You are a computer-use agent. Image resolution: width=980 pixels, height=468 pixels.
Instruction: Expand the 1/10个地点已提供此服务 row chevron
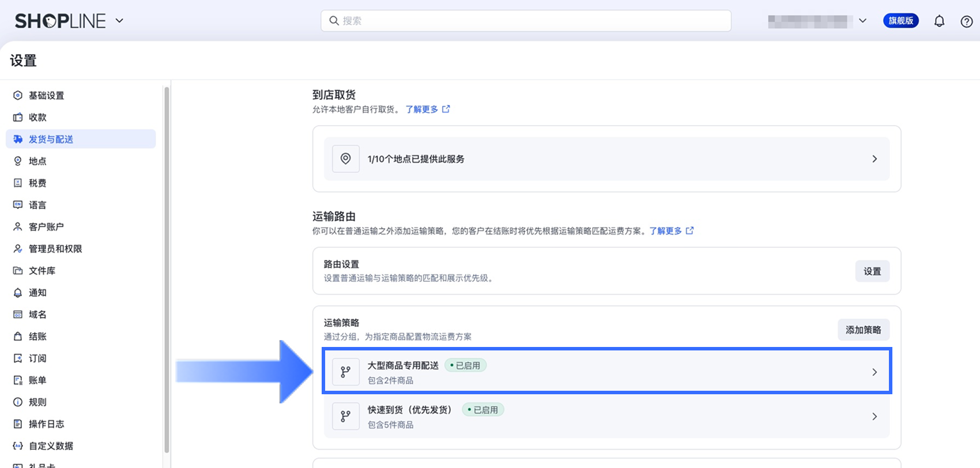click(x=875, y=159)
